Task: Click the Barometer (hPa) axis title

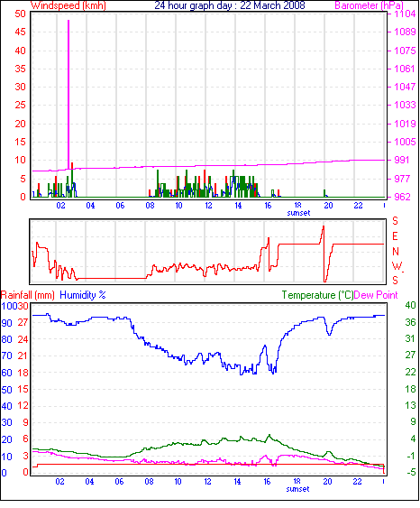Action: [369, 5]
